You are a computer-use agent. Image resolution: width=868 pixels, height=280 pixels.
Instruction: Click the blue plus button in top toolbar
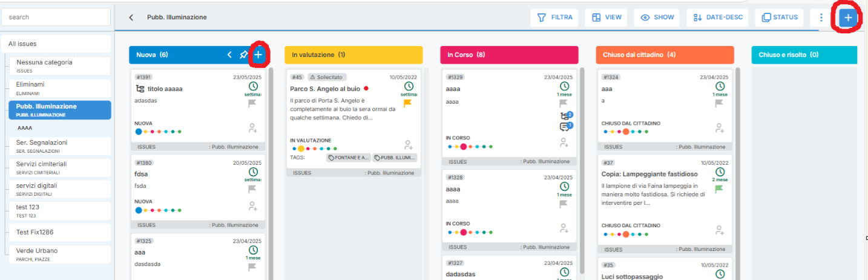847,18
